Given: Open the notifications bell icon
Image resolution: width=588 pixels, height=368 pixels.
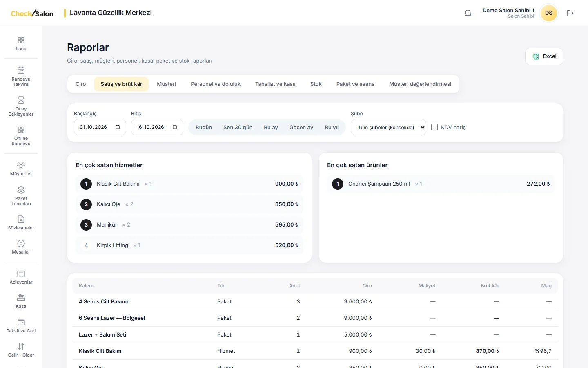Looking at the screenshot, I should (x=468, y=13).
